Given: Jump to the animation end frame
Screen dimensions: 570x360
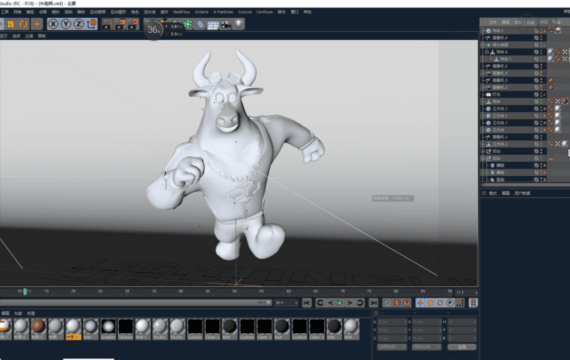Looking at the screenshot, I should [373, 303].
